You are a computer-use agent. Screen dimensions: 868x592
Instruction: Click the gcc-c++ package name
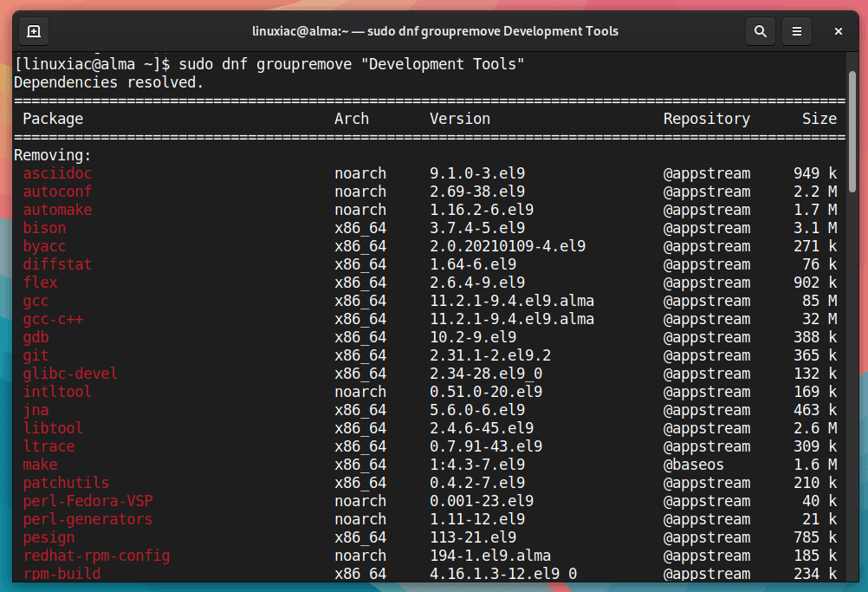[53, 319]
